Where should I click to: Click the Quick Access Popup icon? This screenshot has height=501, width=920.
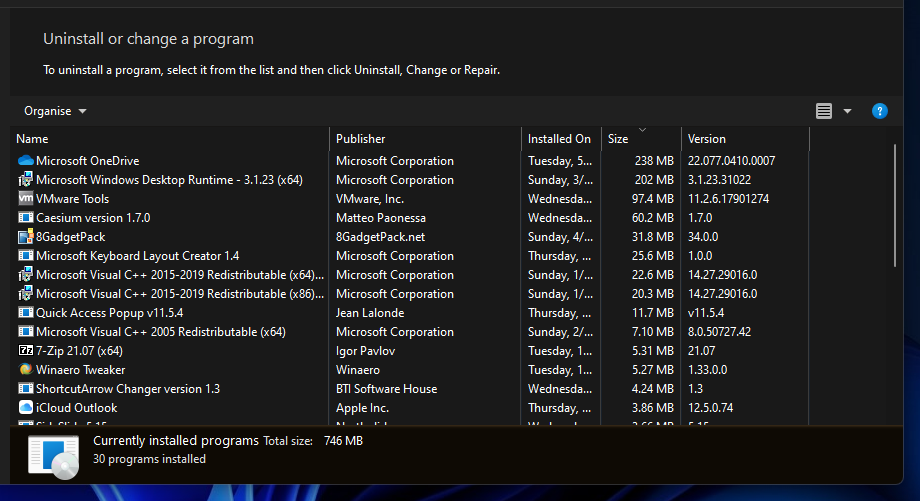coord(26,313)
